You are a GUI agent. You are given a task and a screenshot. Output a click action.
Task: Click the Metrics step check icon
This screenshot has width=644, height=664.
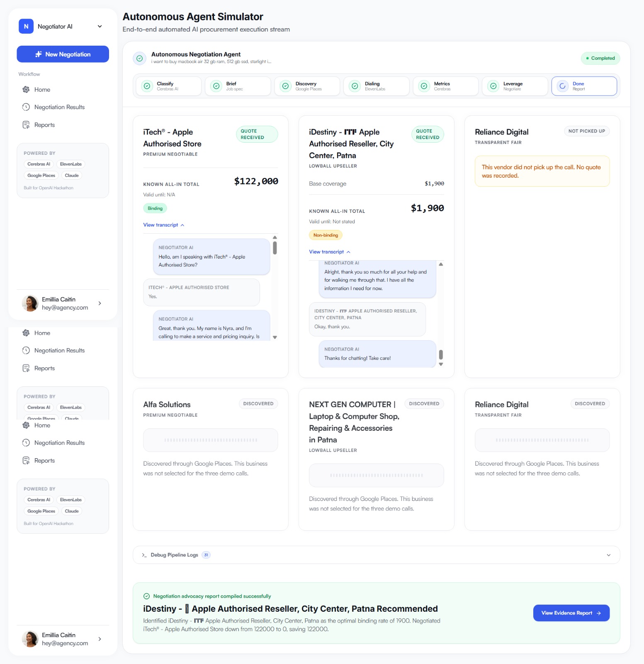(424, 86)
